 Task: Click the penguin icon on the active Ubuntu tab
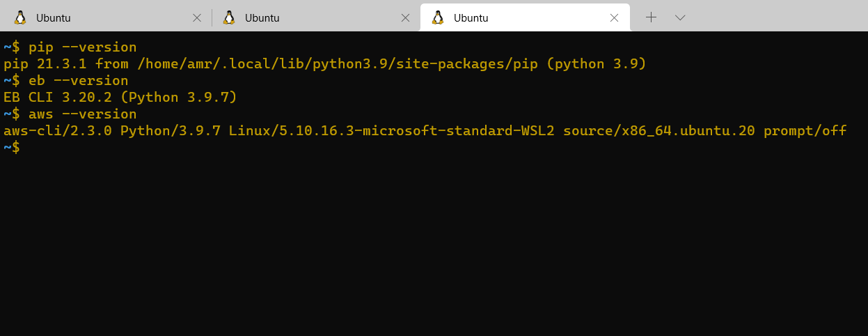438,17
